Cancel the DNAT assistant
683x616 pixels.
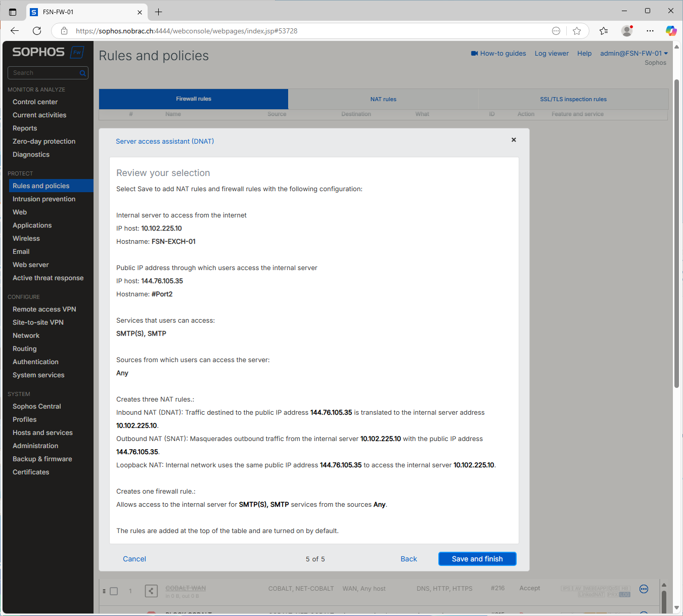[x=134, y=559]
